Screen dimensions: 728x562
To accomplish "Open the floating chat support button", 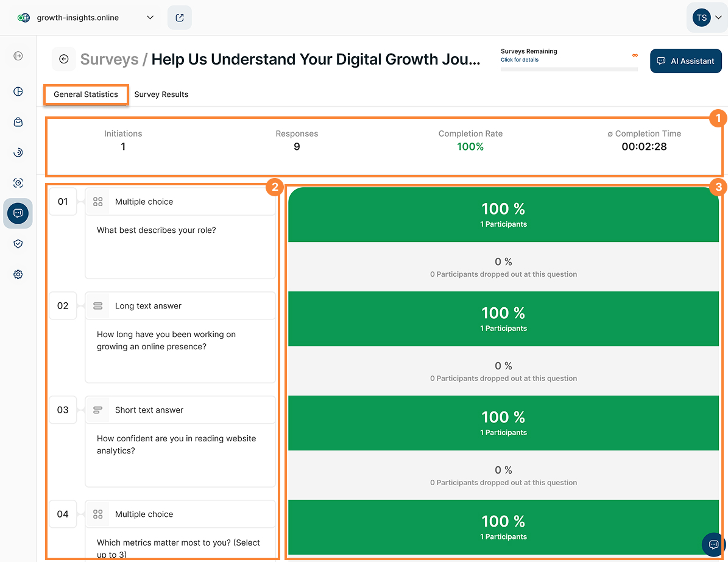I will click(x=713, y=544).
